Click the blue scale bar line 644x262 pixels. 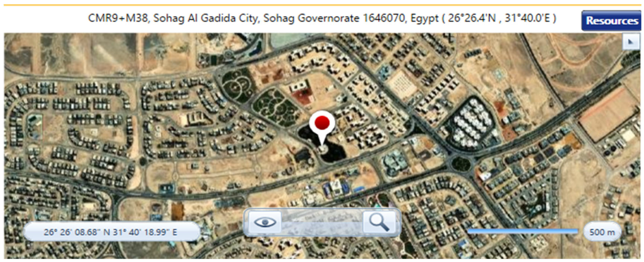click(x=523, y=231)
